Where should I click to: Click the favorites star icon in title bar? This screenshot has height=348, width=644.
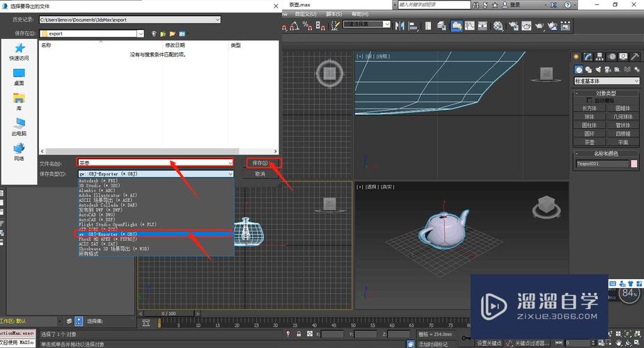click(495, 5)
